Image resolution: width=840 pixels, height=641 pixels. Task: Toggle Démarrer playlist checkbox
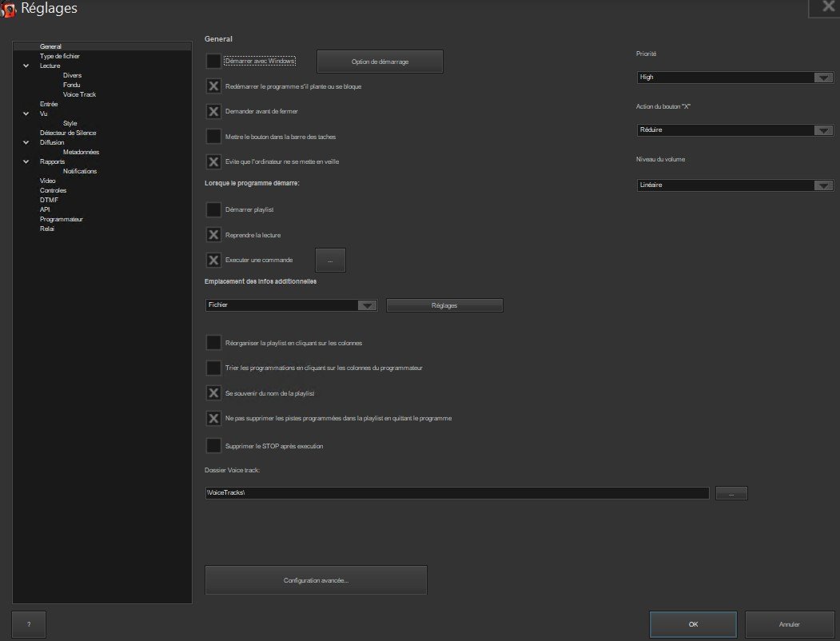point(213,209)
